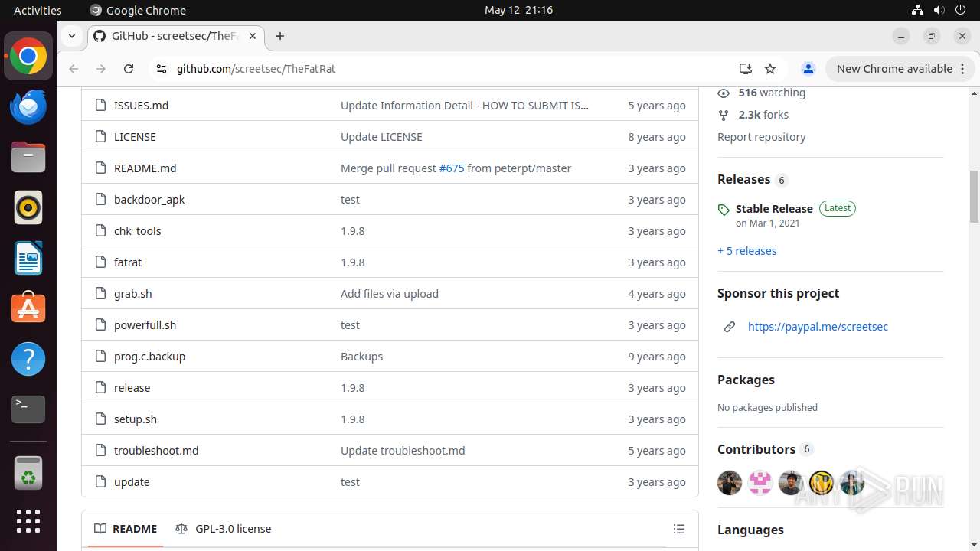Launch LibreOffice Writer from dock
980x551 pixels.
pyautogui.click(x=28, y=258)
